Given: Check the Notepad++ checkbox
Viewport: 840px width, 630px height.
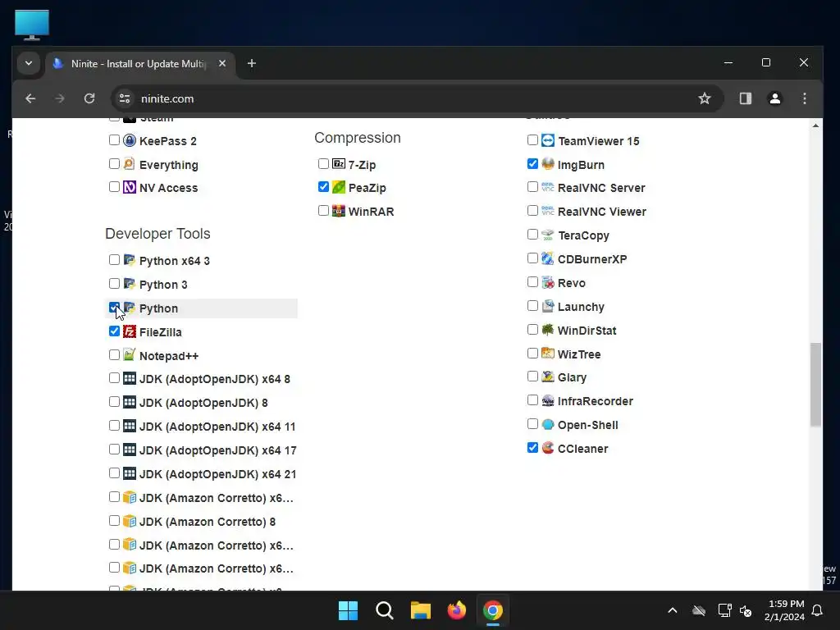Looking at the screenshot, I should tap(114, 354).
